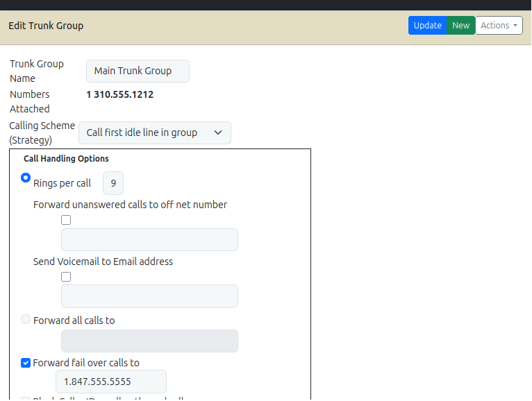
Task: Check the Send Voicemail to Email checkbox
Action: (66, 277)
